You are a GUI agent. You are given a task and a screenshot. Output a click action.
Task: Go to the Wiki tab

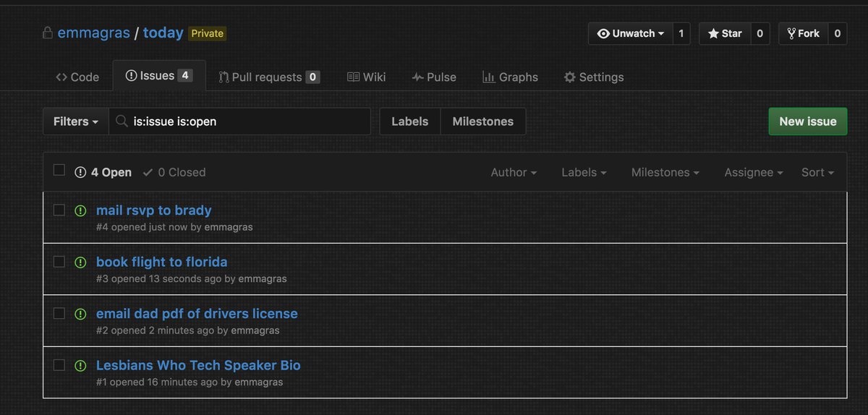[366, 77]
